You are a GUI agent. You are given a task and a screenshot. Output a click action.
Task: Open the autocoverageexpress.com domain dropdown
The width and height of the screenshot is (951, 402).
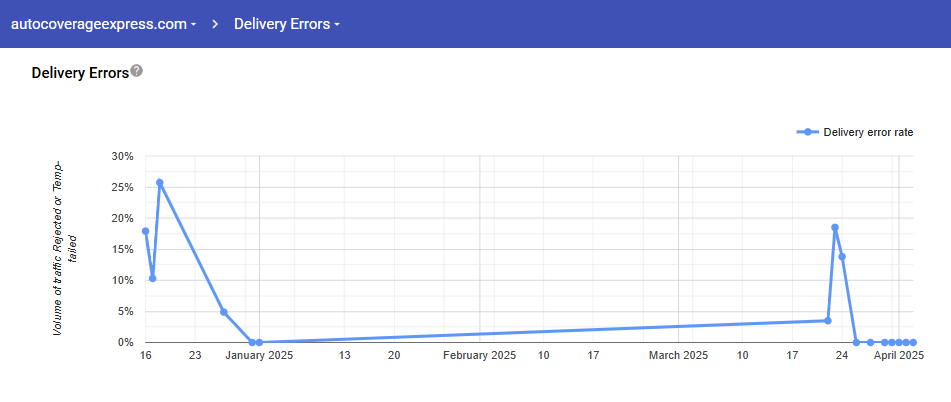tap(104, 24)
